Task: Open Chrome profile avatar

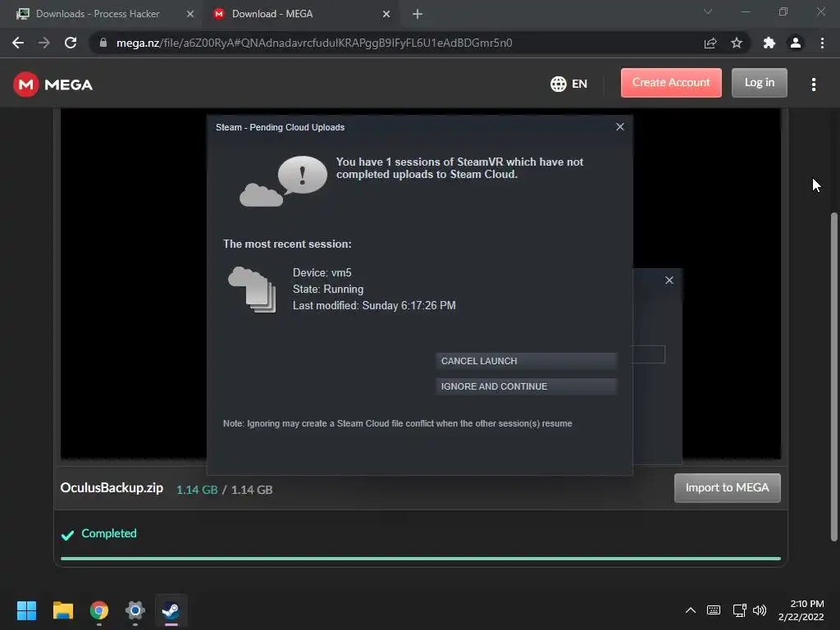Action: tap(796, 43)
